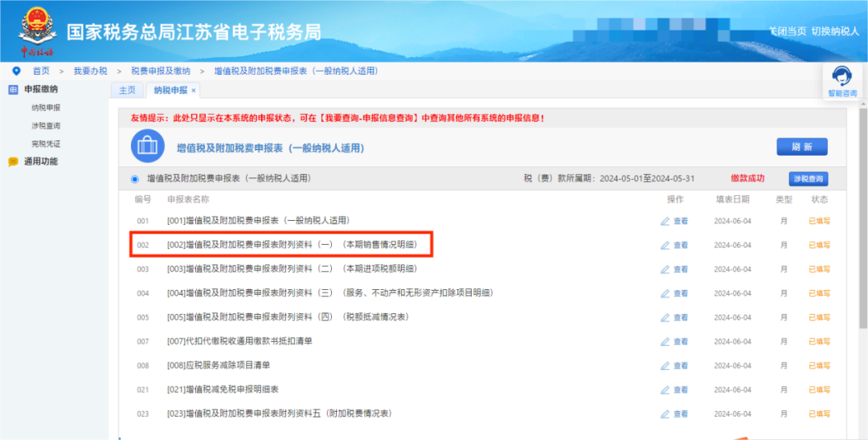Image resolution: width=868 pixels, height=440 pixels.
Task: Click date 2024-06-04 in row 008
Action: [x=732, y=366]
